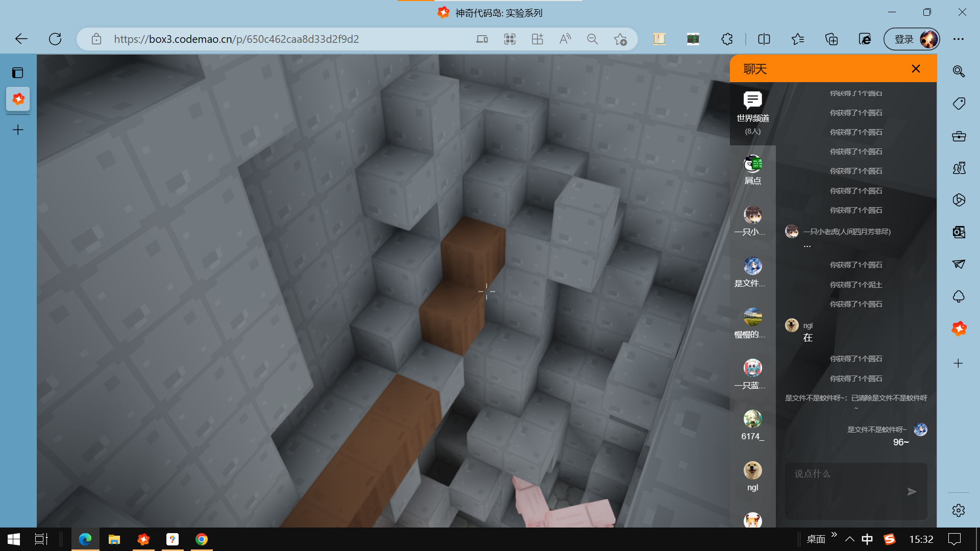Image resolution: width=980 pixels, height=551 pixels.
Task: View site information lock icon
Action: (x=96, y=39)
